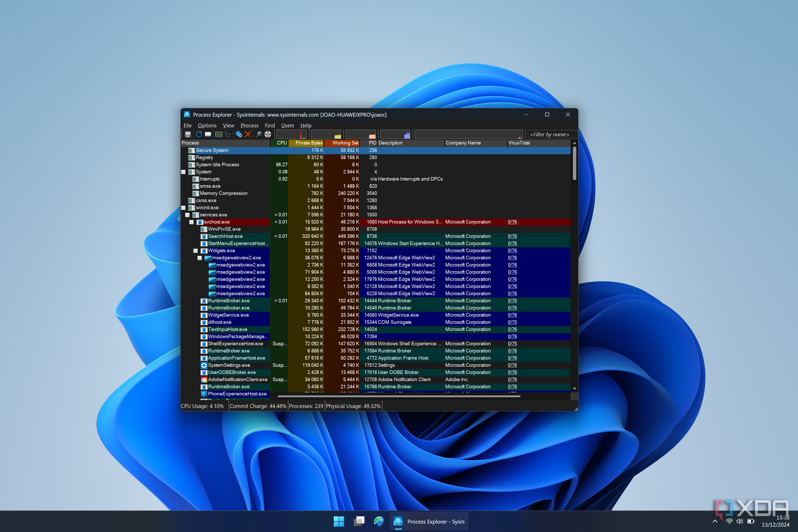Image resolution: width=798 pixels, height=532 pixels.
Task: Open the System Information graph icon
Action: coord(219,134)
